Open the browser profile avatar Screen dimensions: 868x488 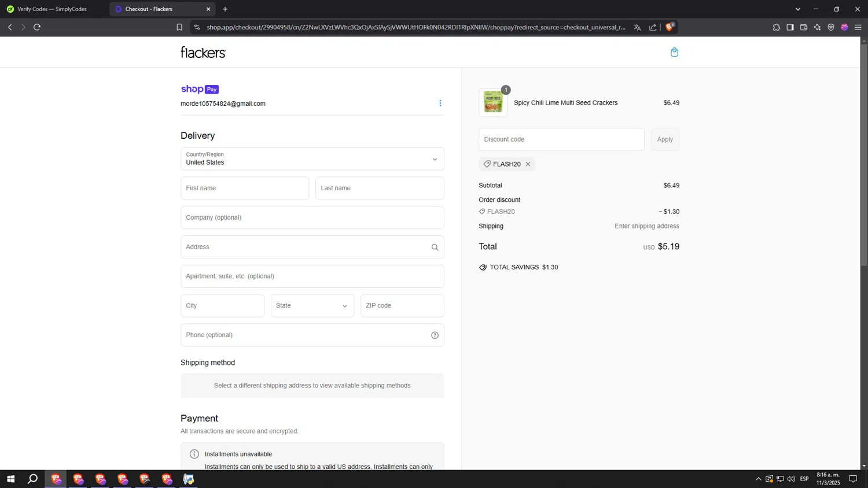(844, 27)
